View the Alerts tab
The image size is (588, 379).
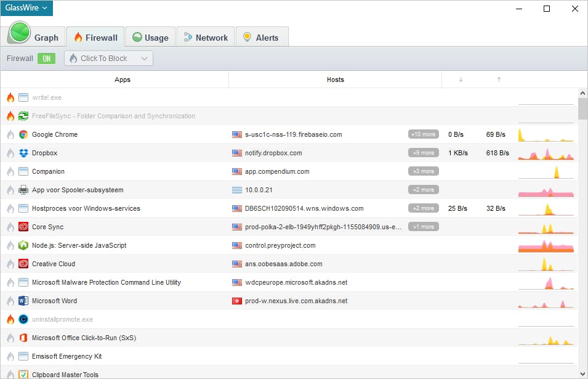click(x=262, y=37)
